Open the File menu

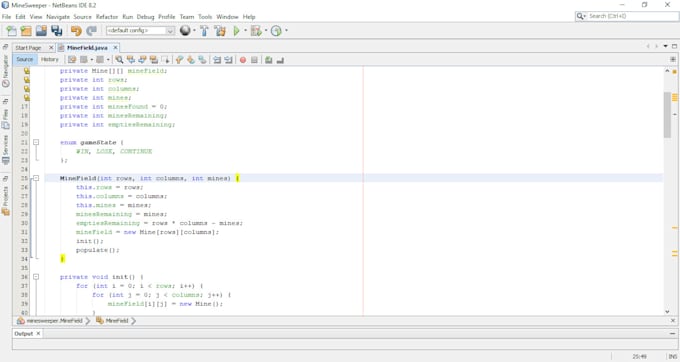[x=6, y=17]
